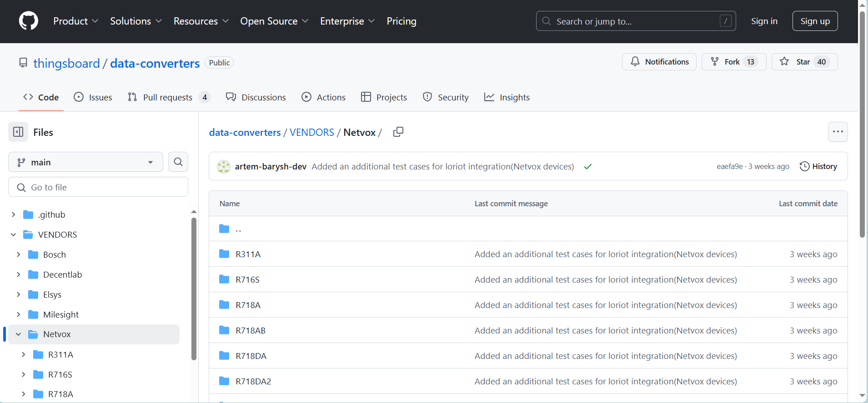Fork the repository
This screenshot has width=868, height=403.
pyautogui.click(x=734, y=62)
